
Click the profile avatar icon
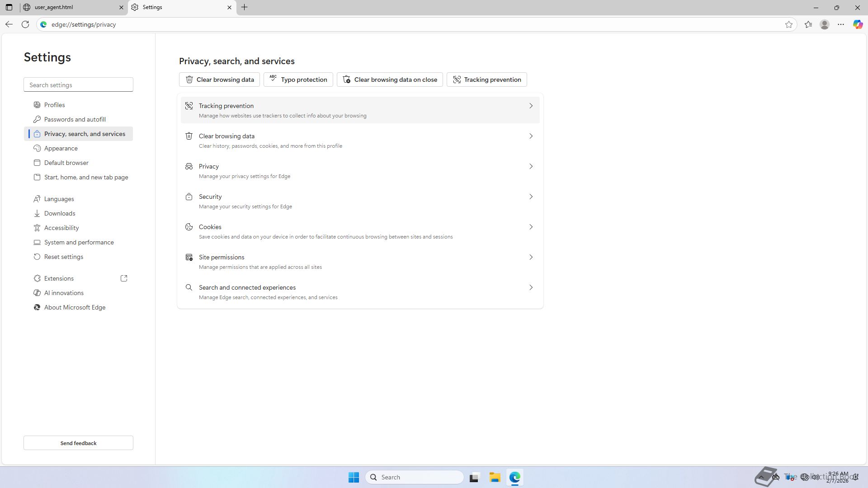(825, 24)
